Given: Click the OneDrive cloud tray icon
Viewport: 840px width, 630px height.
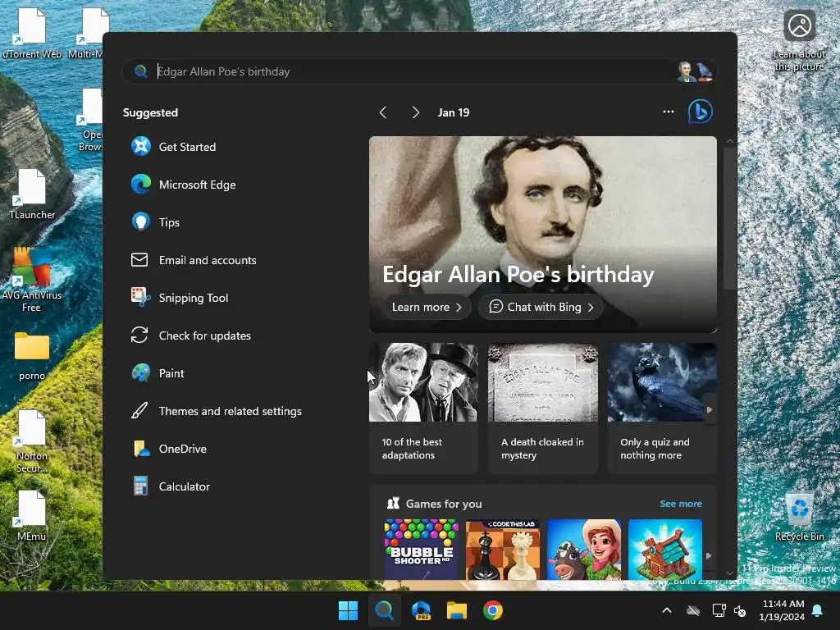Looking at the screenshot, I should tap(693, 610).
